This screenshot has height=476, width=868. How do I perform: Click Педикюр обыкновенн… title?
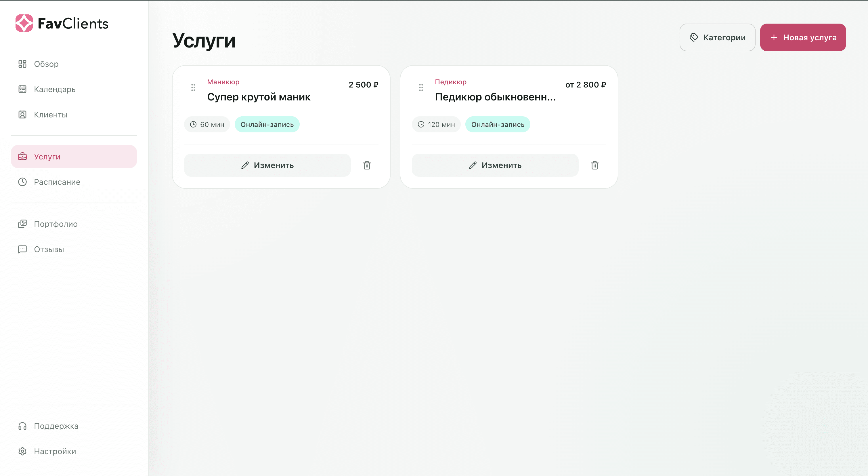pyautogui.click(x=495, y=97)
